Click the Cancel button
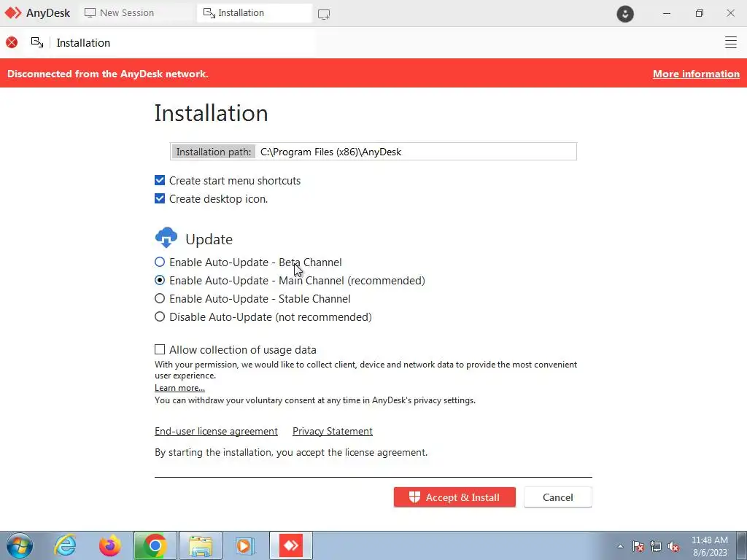Image resolution: width=747 pixels, height=560 pixels. (x=558, y=497)
